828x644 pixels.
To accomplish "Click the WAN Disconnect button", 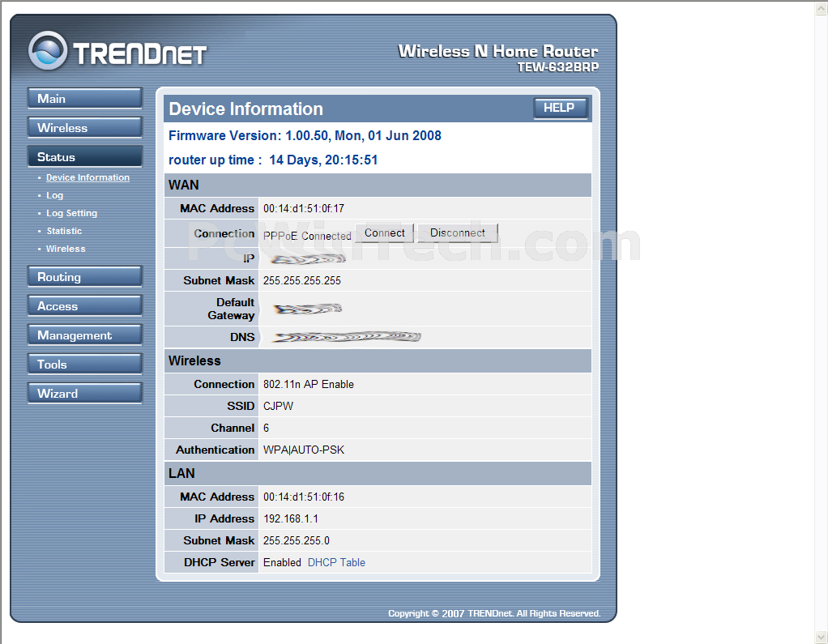I will point(457,232).
